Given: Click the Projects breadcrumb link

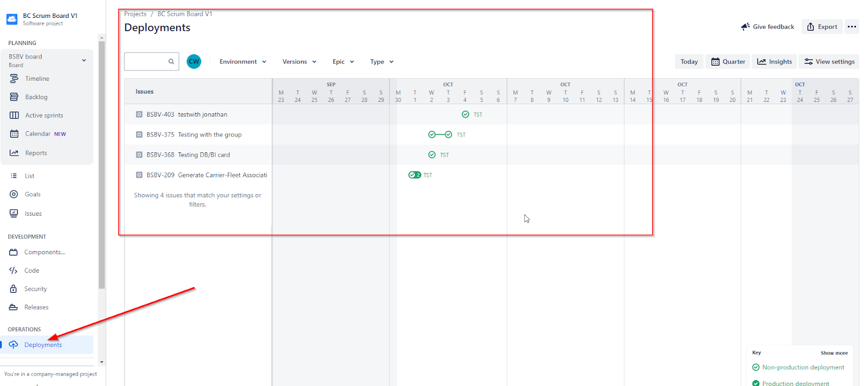Looking at the screenshot, I should (x=135, y=14).
